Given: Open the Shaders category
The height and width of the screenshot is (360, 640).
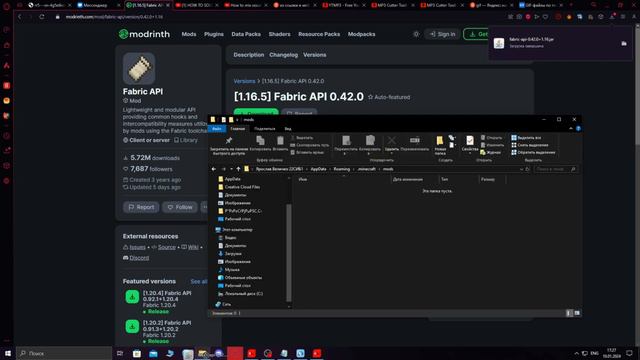Looking at the screenshot, I should tap(280, 34).
